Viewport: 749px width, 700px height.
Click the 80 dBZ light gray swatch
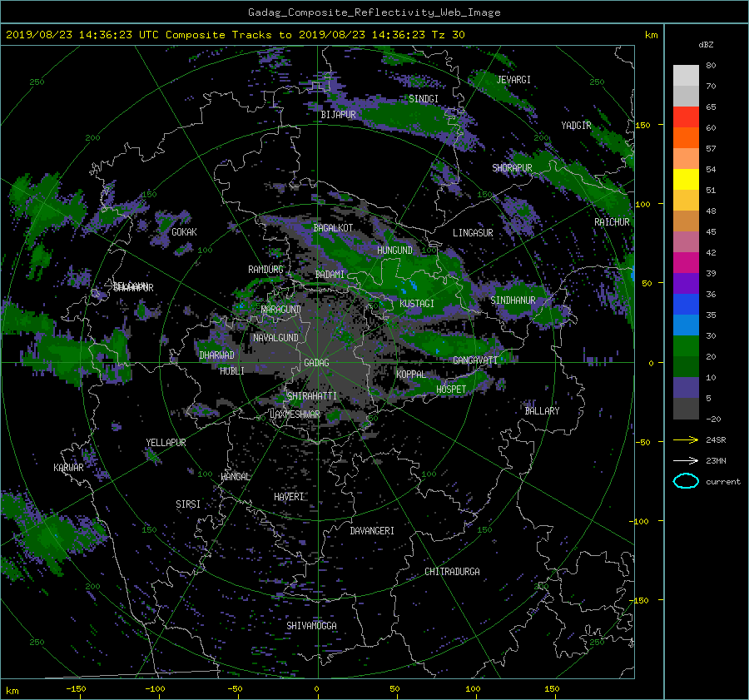(686, 75)
